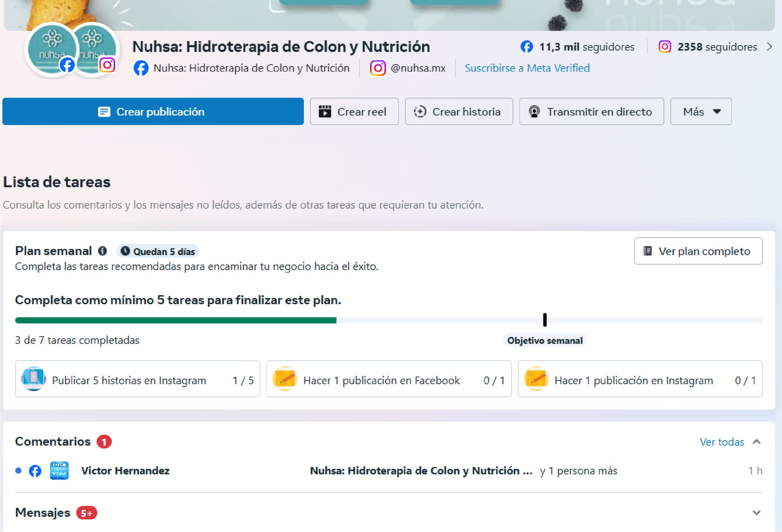Click the Objetivo semanal label
This screenshot has height=532, width=782.
(x=545, y=341)
